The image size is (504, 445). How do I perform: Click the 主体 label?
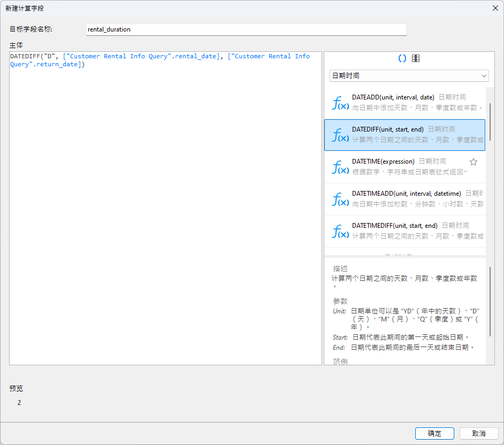16,45
